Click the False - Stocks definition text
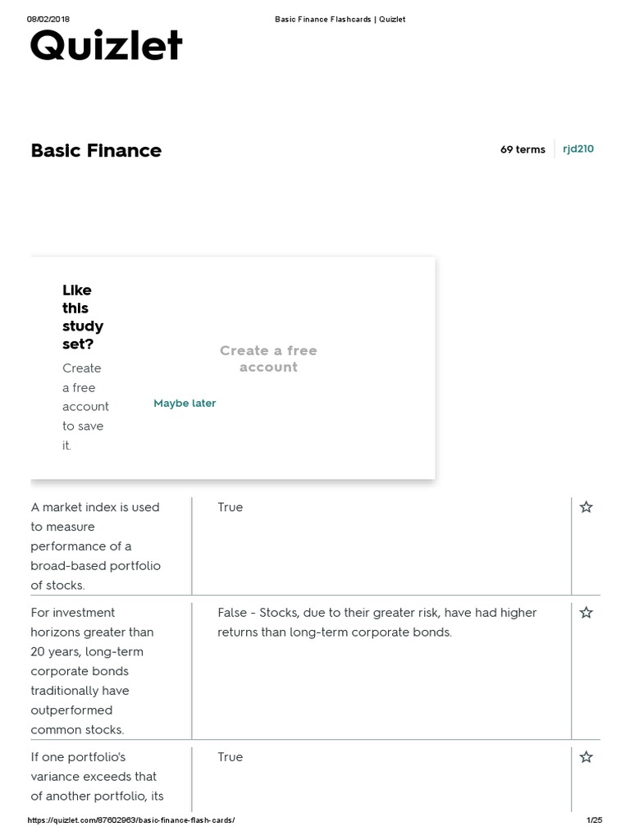 (x=377, y=622)
